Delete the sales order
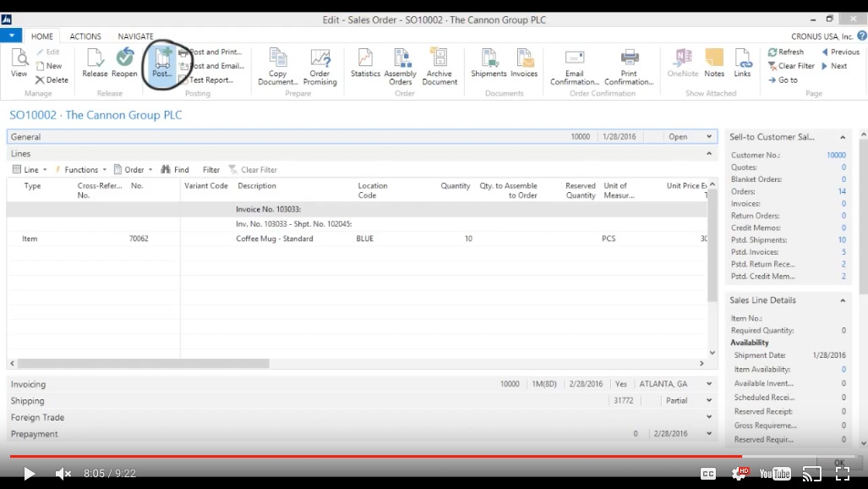Viewport: 868px width, 489px height. 52,80
